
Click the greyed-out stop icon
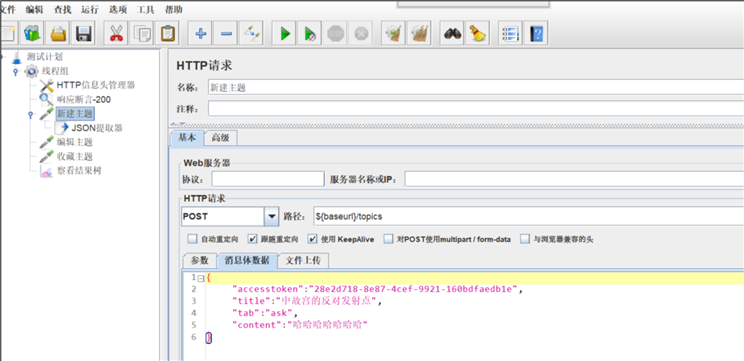pos(336,33)
